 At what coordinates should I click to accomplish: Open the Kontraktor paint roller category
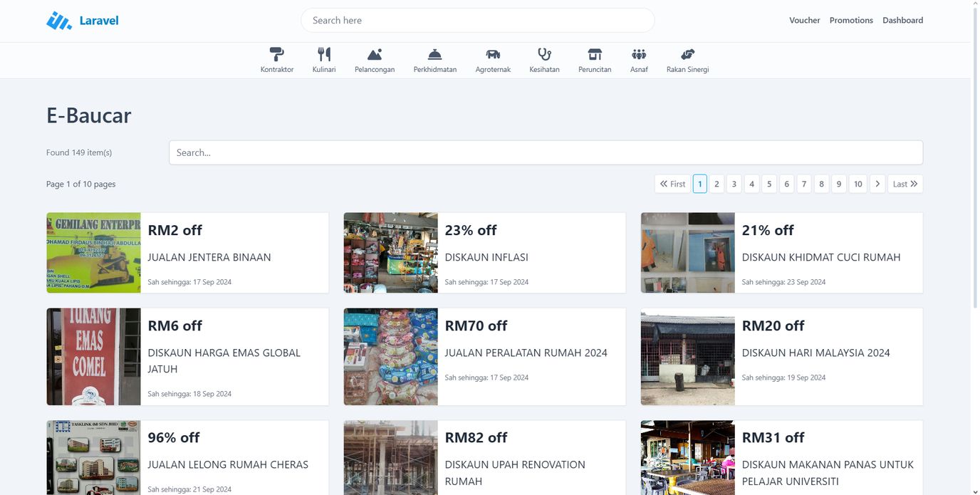[277, 54]
